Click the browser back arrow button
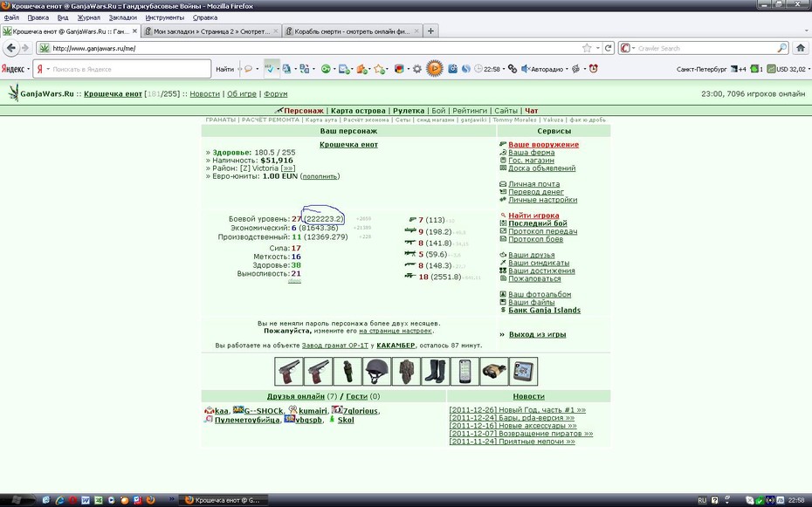This screenshot has height=507, width=812. click(11, 48)
